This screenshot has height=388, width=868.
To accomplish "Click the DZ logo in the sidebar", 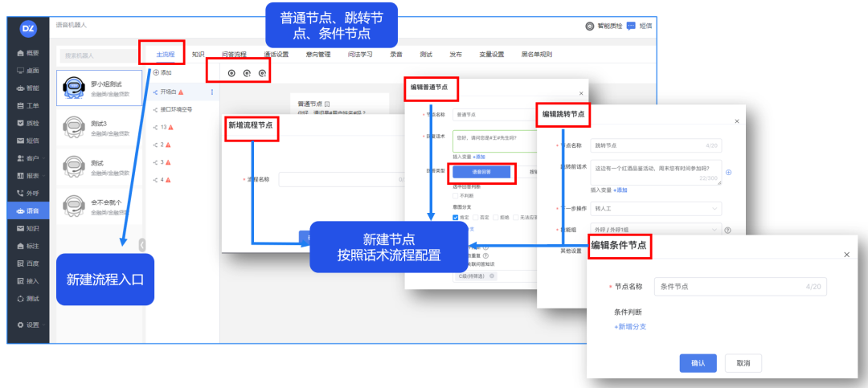I will 28,29.
